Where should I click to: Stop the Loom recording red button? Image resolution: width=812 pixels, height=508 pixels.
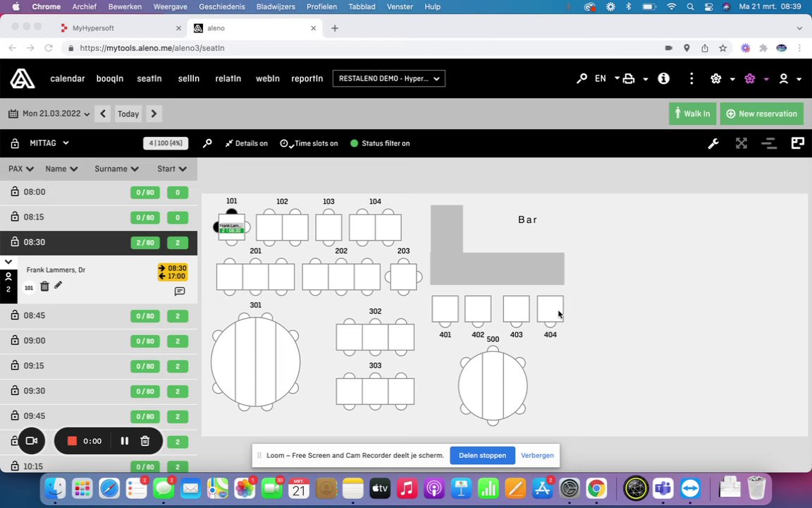pos(72,441)
